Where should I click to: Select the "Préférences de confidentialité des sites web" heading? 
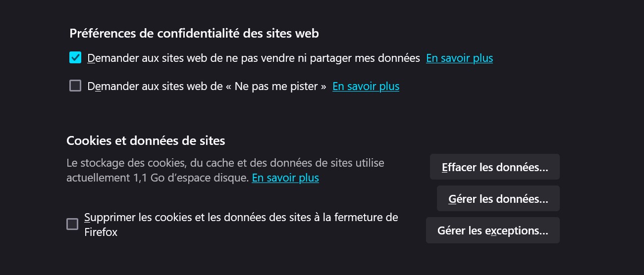(x=194, y=33)
